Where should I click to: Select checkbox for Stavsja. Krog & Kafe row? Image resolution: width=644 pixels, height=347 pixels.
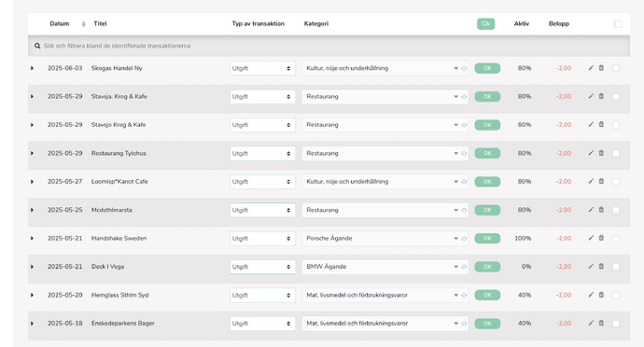[x=616, y=96]
